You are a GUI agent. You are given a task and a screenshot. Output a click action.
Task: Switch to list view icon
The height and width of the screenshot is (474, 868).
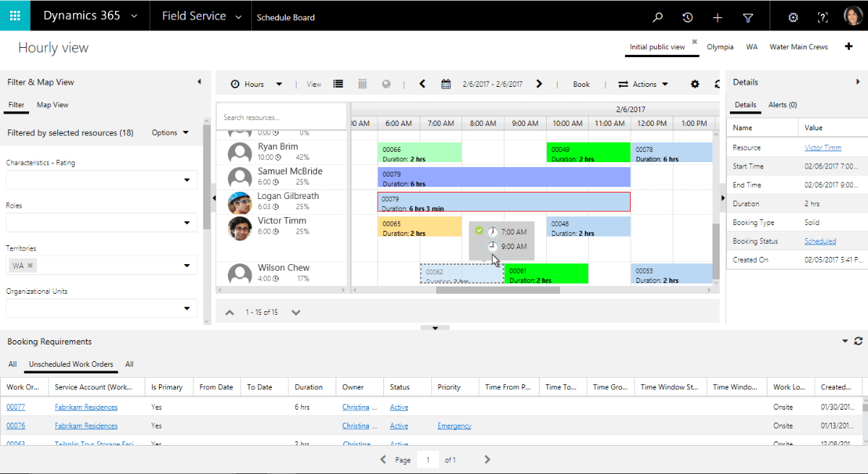coord(338,84)
